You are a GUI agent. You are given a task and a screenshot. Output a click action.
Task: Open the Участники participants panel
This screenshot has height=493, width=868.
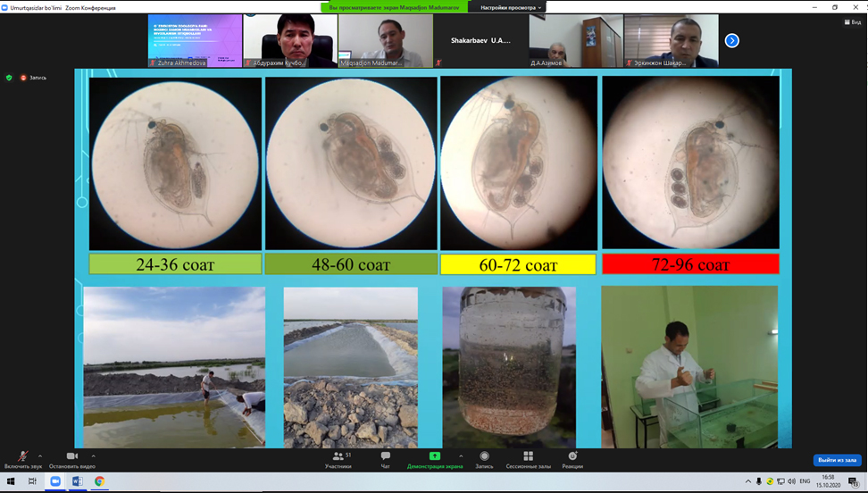click(338, 459)
